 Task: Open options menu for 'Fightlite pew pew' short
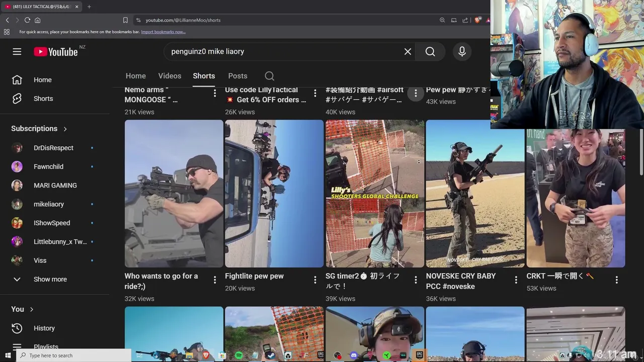click(315, 280)
